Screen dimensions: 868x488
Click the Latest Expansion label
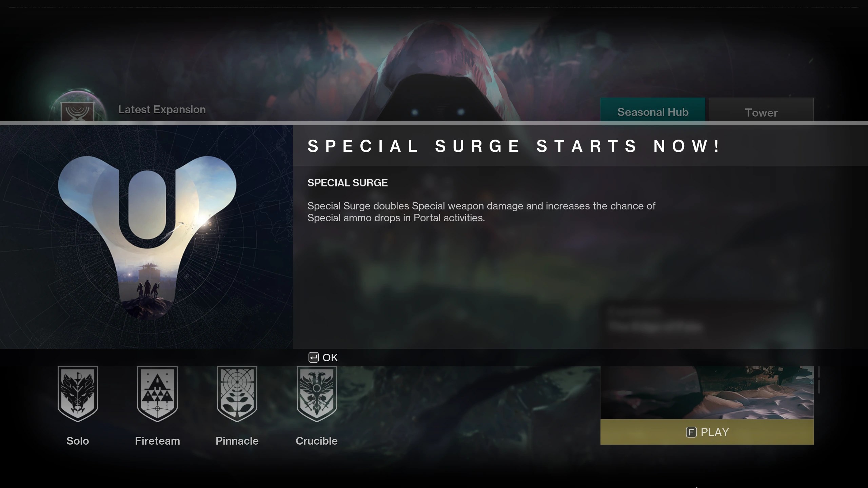click(x=162, y=109)
